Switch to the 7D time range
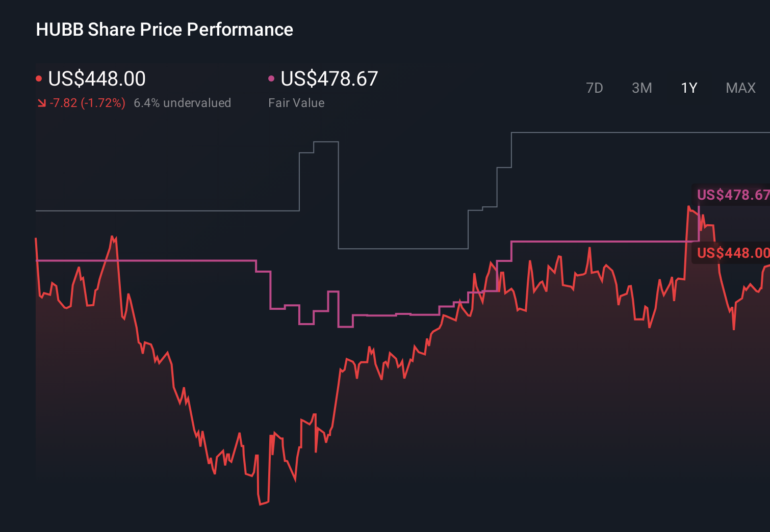 595,88
